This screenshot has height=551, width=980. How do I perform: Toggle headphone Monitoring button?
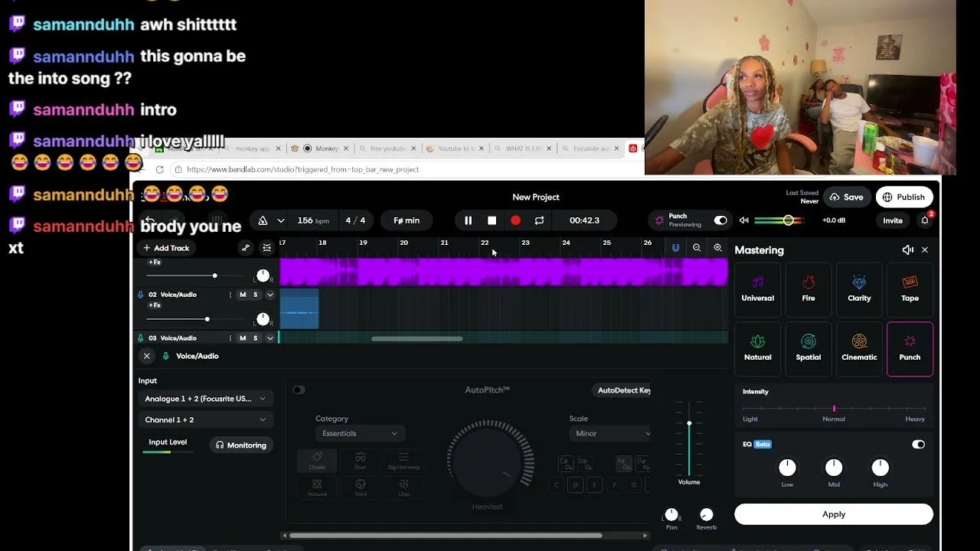[241, 445]
